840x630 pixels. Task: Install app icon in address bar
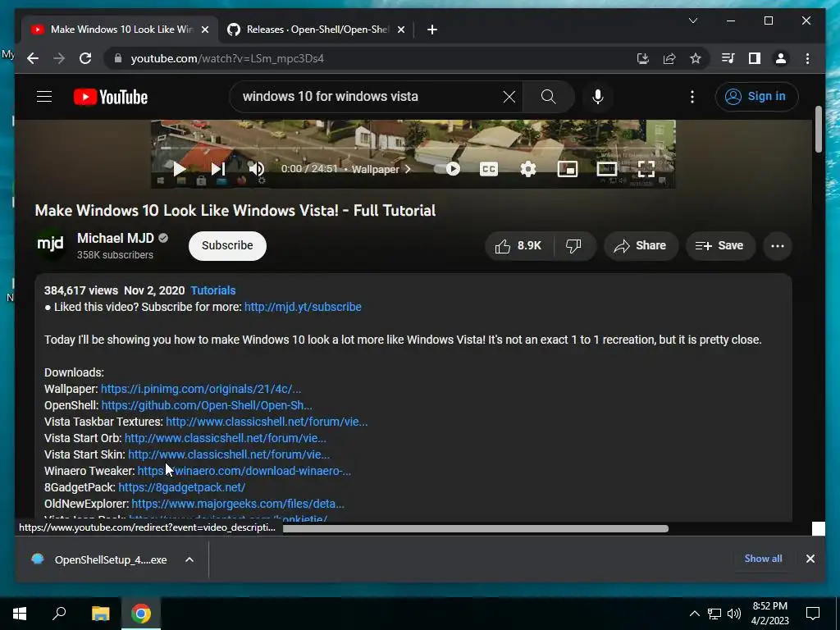click(x=643, y=58)
